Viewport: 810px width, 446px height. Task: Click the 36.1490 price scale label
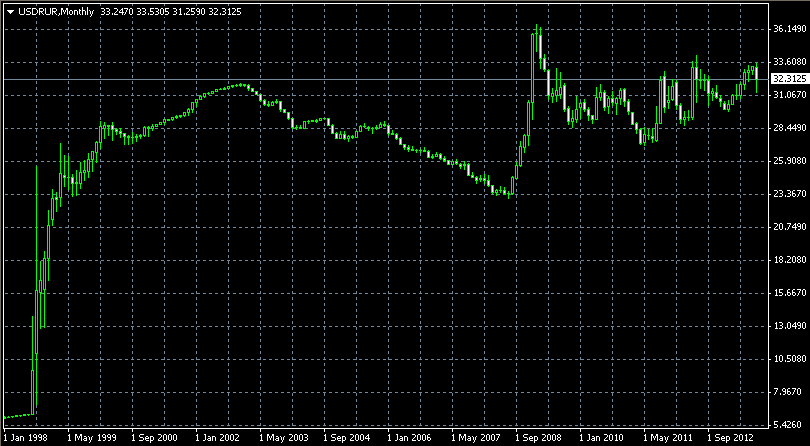(790, 29)
